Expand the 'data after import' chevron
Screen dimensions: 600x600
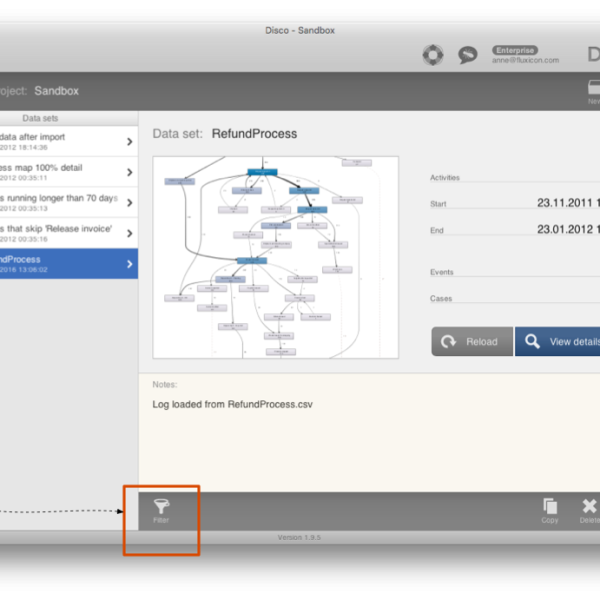point(129,141)
